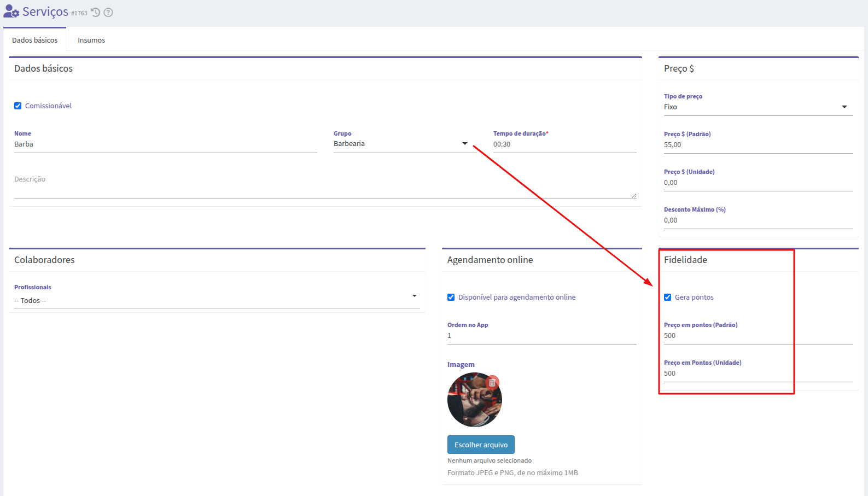
Task: Click the Desconto Máximo (%) field
Action: point(758,220)
